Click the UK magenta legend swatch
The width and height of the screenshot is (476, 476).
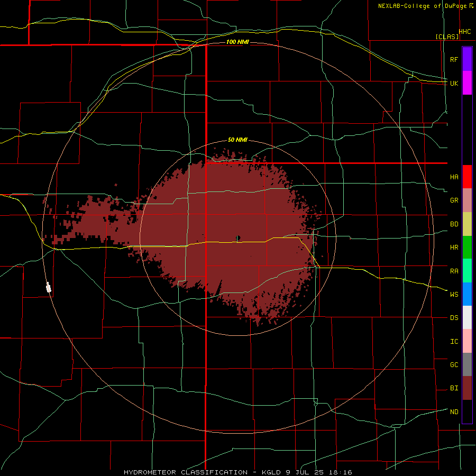467,83
